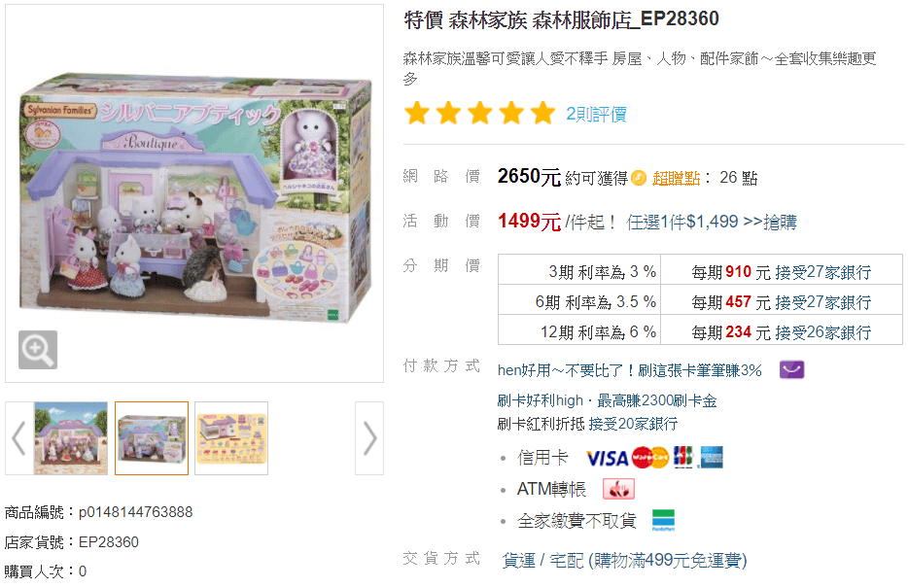Show next thumbnails with right arrow
This screenshot has height=588, width=908.
pyautogui.click(x=369, y=438)
